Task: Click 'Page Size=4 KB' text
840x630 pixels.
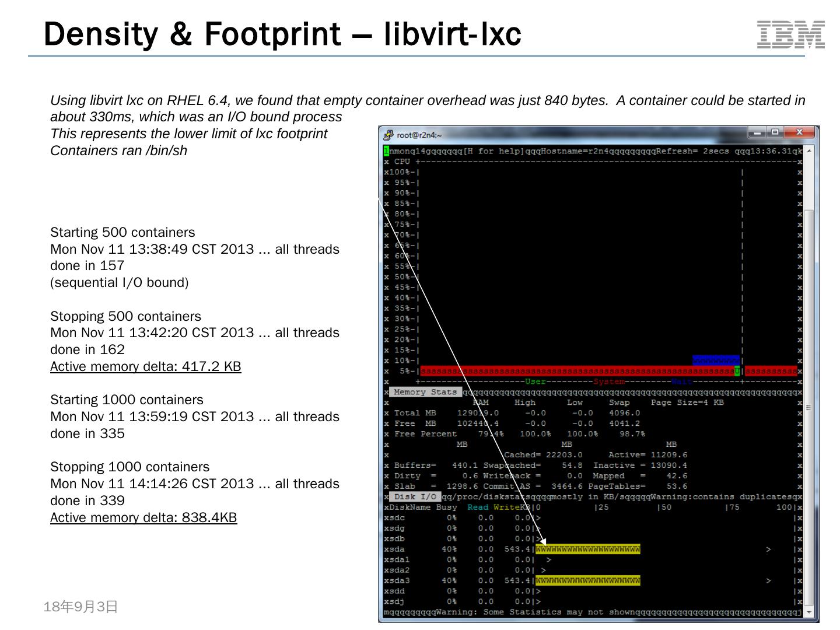Action: 688,402
